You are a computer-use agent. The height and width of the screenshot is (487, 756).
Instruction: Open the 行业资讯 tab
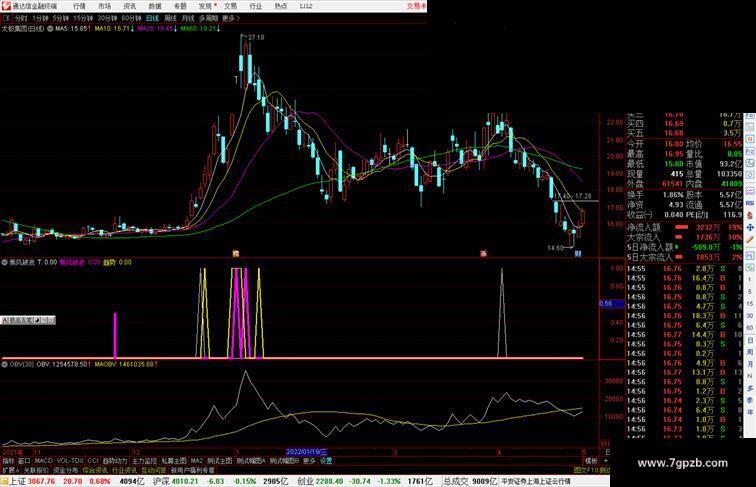click(x=124, y=470)
